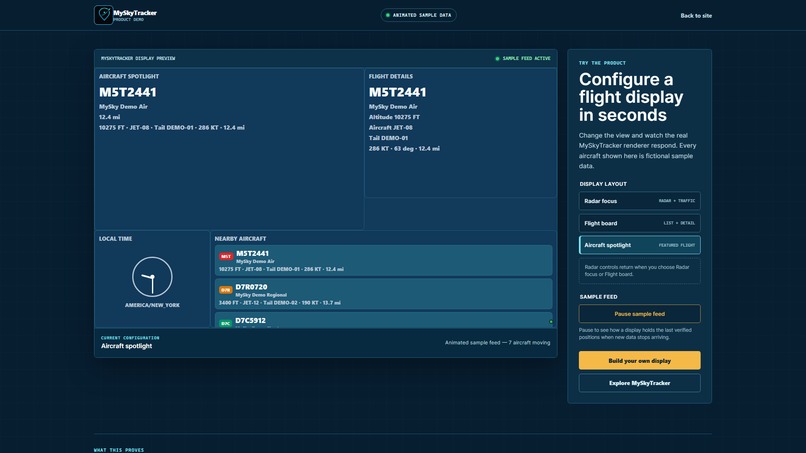
Task: Click the green D7C airline badge
Action: pyautogui.click(x=226, y=323)
